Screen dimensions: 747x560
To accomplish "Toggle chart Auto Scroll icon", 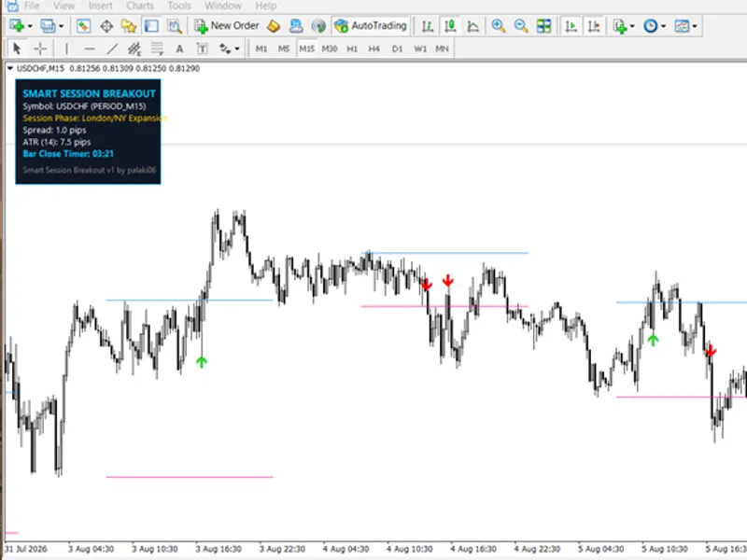I will [571, 26].
